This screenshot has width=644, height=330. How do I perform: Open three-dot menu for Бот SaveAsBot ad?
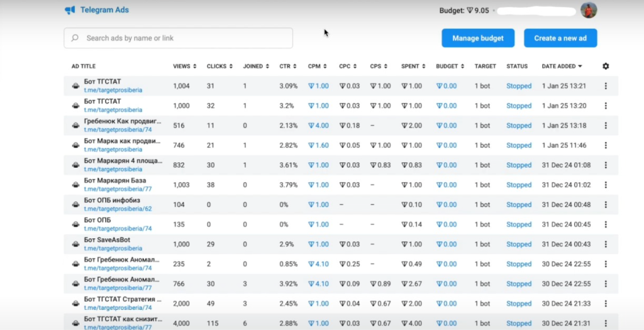pyautogui.click(x=606, y=244)
